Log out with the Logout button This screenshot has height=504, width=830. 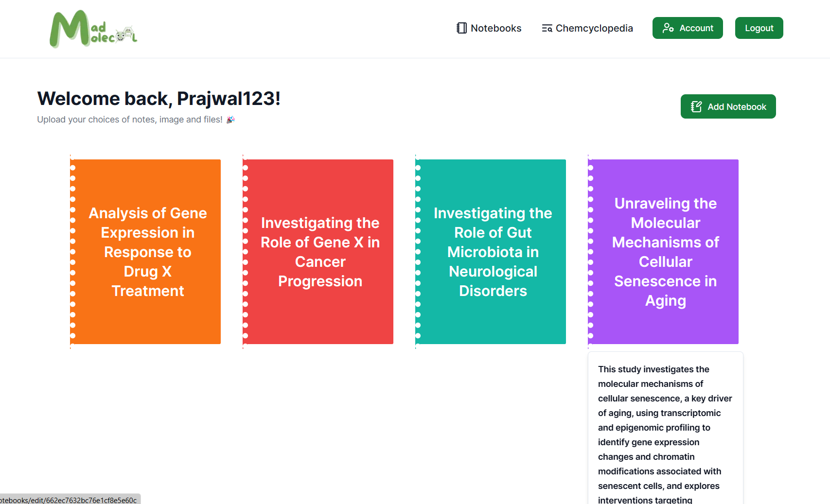click(x=759, y=28)
